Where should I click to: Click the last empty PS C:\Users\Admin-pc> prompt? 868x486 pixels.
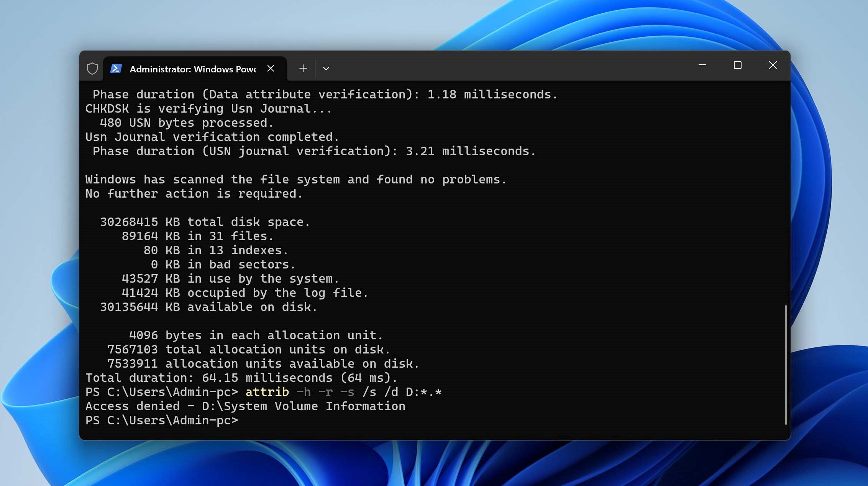pyautogui.click(x=161, y=421)
